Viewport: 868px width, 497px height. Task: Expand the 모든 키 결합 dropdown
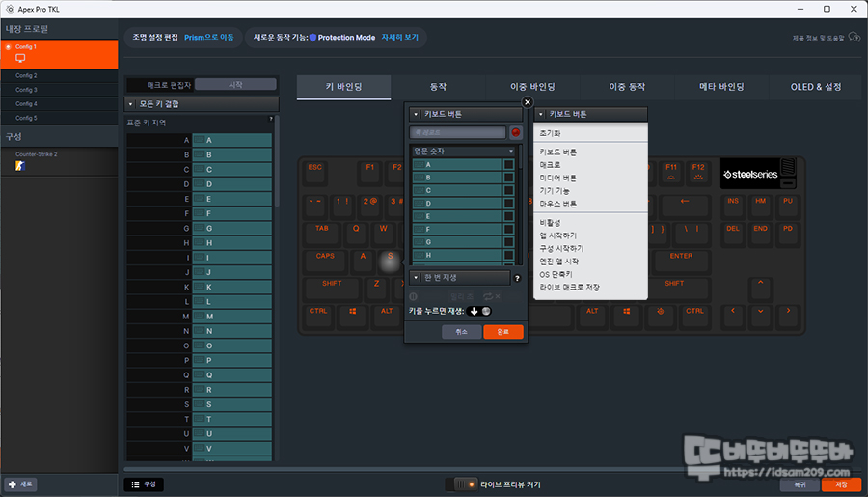point(203,104)
